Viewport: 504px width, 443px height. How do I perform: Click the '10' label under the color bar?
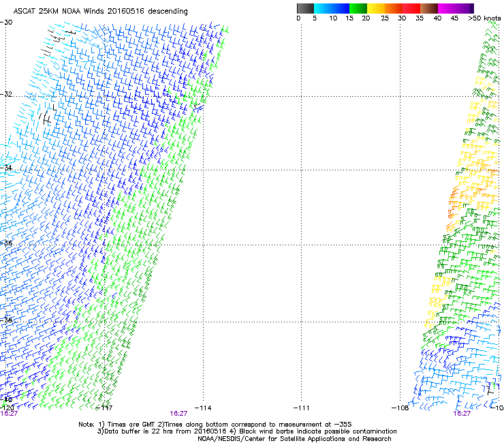[333, 18]
